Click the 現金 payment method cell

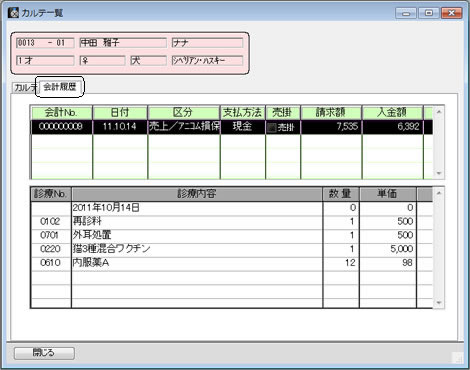coord(243,127)
